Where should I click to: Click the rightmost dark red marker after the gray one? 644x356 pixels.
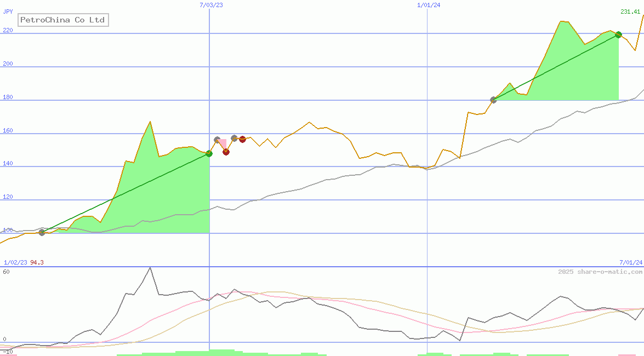(x=242, y=139)
